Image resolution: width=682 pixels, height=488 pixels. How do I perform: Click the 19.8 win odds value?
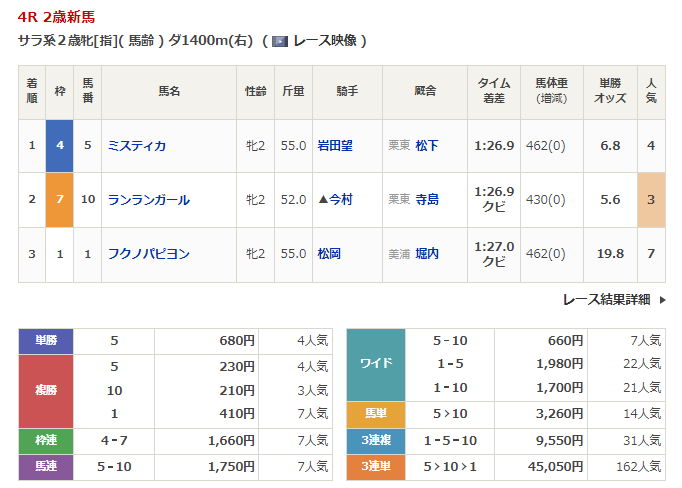coord(610,254)
